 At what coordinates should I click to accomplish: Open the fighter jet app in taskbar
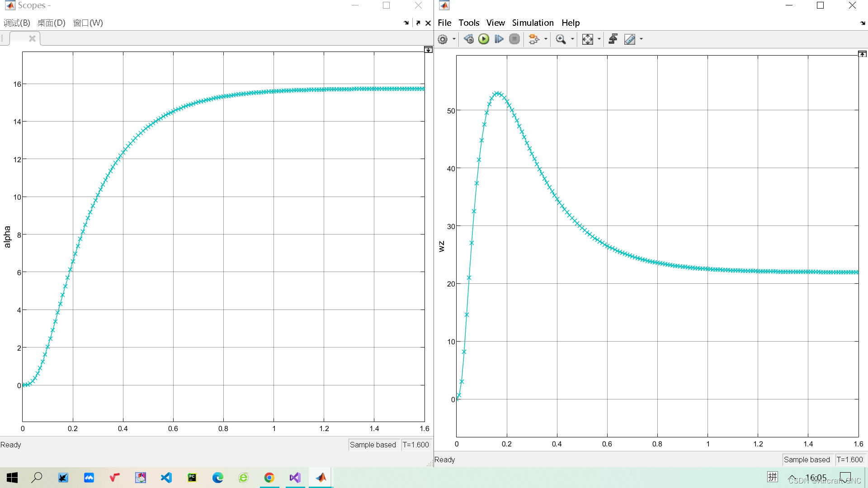pyautogui.click(x=63, y=478)
